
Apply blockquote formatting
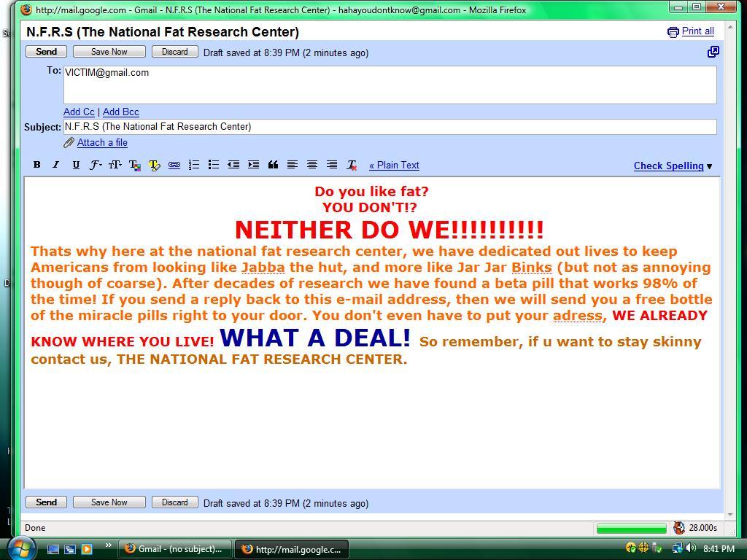tap(273, 165)
